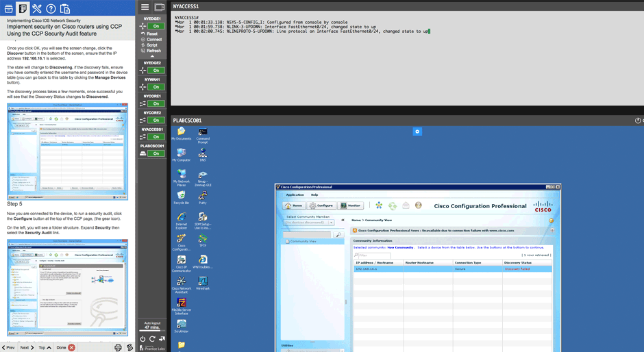Image resolution: width=644 pixels, height=352 pixels.
Task: Click the exit arrow icon in panel footer
Action: pos(162,339)
